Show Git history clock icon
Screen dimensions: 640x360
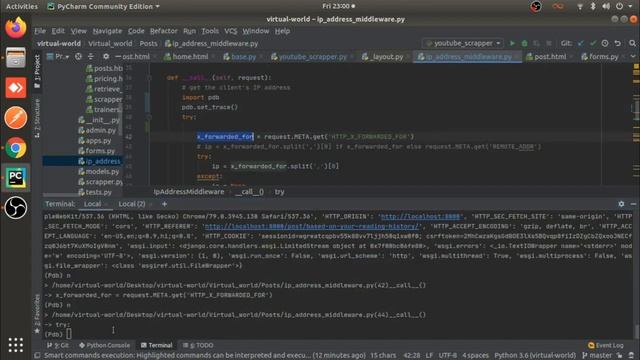pos(605,43)
